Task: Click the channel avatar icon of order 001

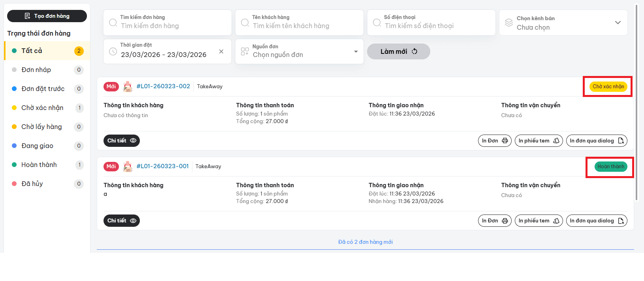Action: tap(128, 167)
